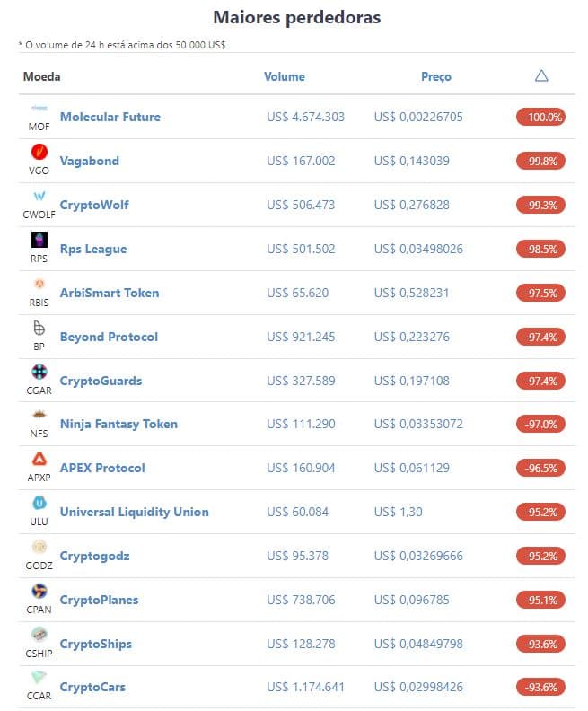This screenshot has height=711, width=588.
Task: Open the ArbiSmart Token coin link
Action: click(x=110, y=293)
